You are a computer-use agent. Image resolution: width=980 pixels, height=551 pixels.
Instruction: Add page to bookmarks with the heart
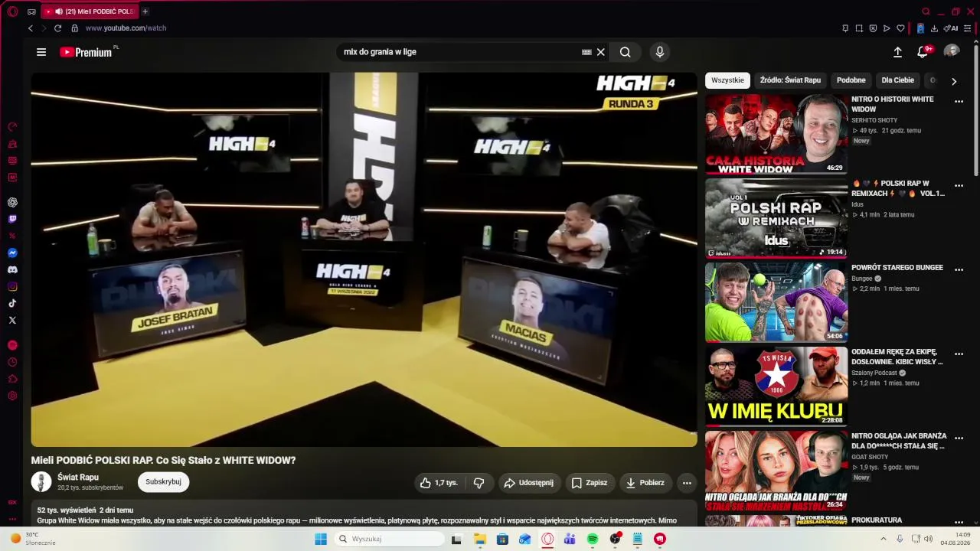[900, 28]
